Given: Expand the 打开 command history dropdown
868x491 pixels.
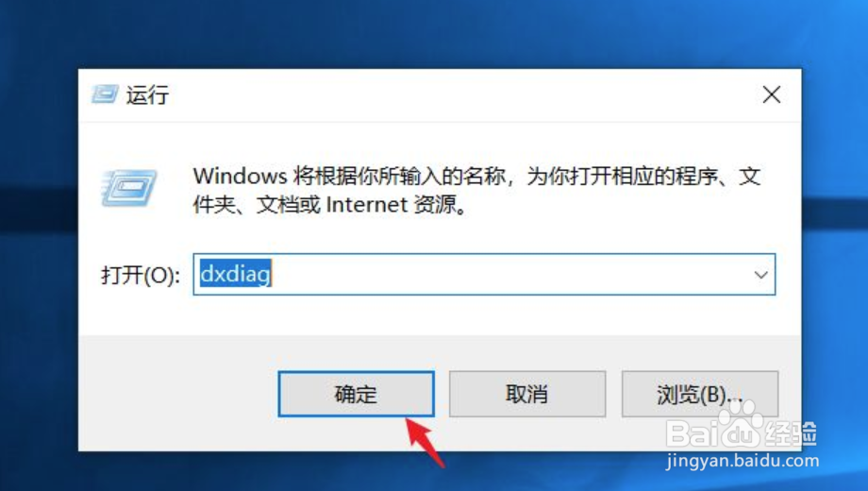Looking at the screenshot, I should tap(761, 275).
